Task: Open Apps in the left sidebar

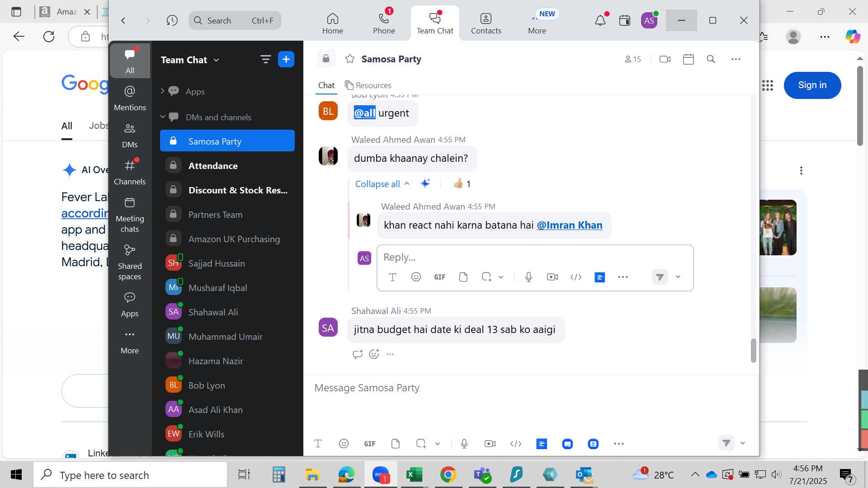Action: [130, 304]
